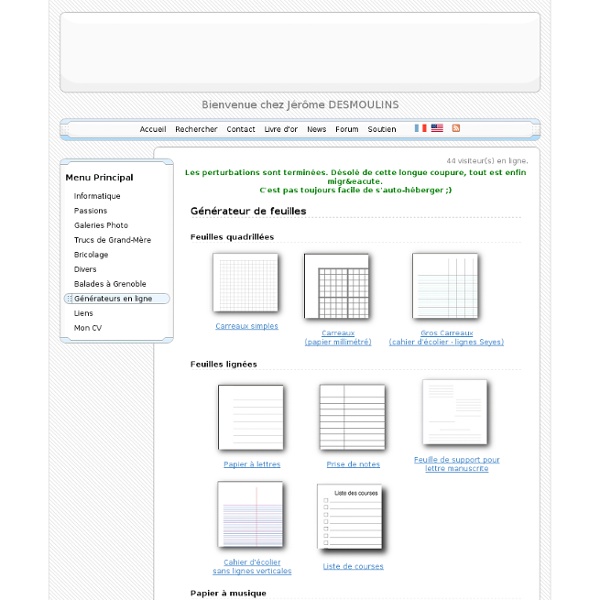Follow the Feuille de support link

pos(457,464)
